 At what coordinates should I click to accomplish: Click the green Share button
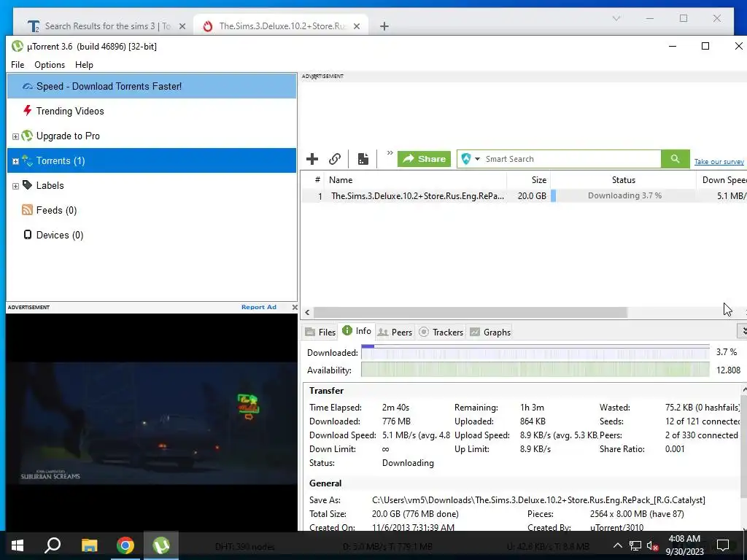coord(424,159)
